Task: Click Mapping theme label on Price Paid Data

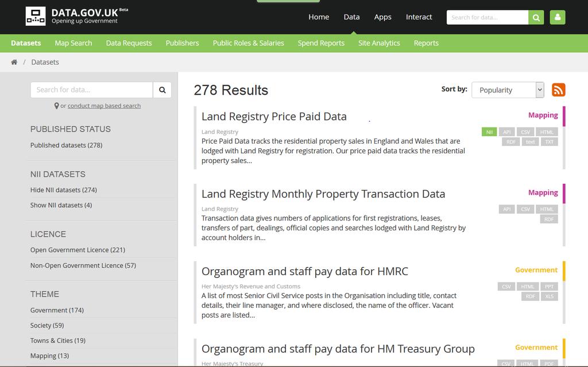Action: pyautogui.click(x=543, y=115)
